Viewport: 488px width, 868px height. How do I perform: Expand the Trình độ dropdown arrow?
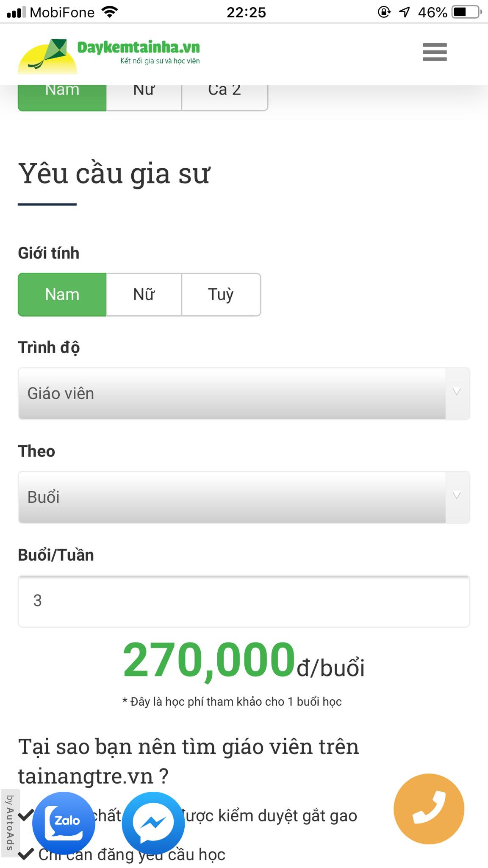tap(457, 392)
